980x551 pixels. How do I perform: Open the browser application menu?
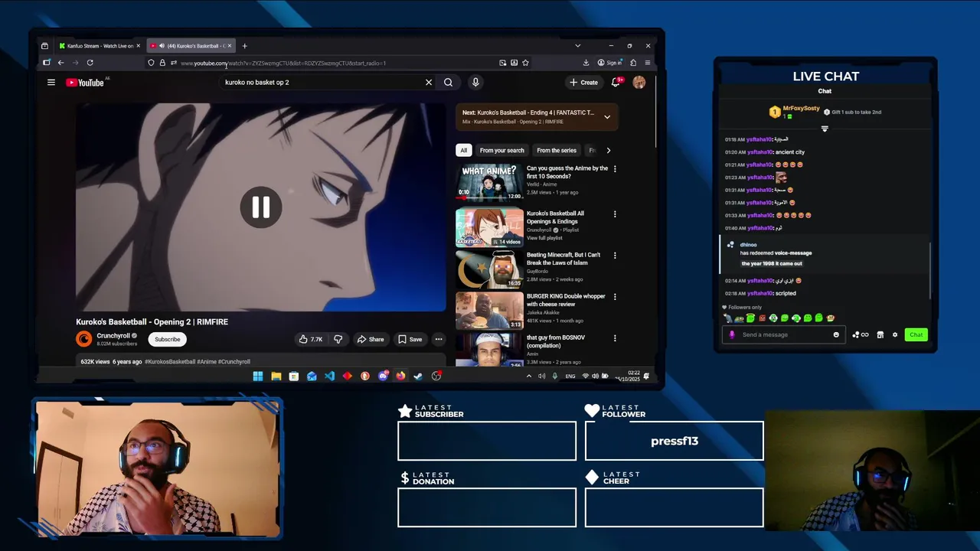tap(648, 63)
